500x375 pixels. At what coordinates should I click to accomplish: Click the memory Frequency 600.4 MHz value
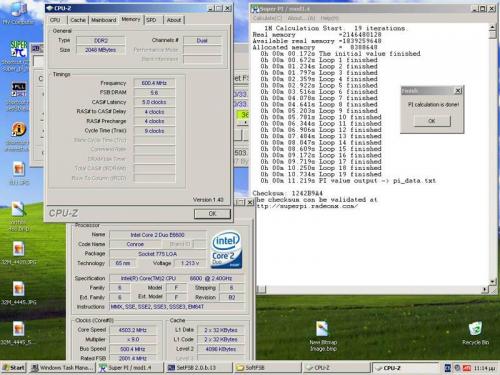(x=154, y=83)
